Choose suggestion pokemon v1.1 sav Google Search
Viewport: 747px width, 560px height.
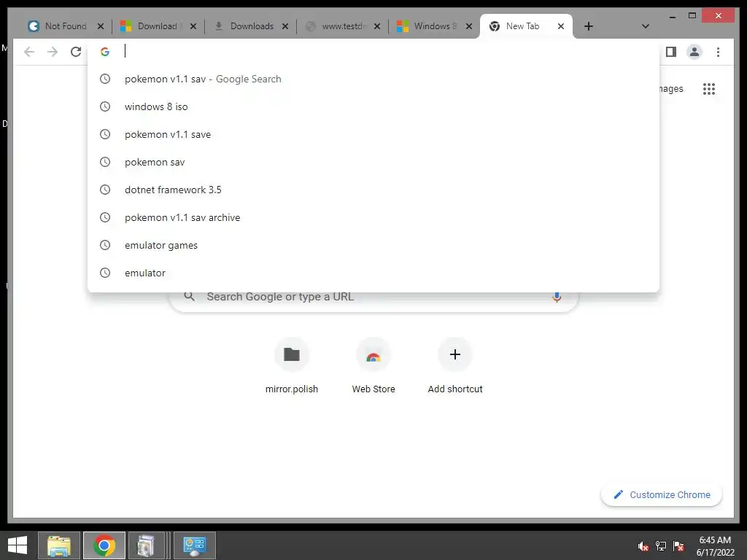tap(373, 79)
